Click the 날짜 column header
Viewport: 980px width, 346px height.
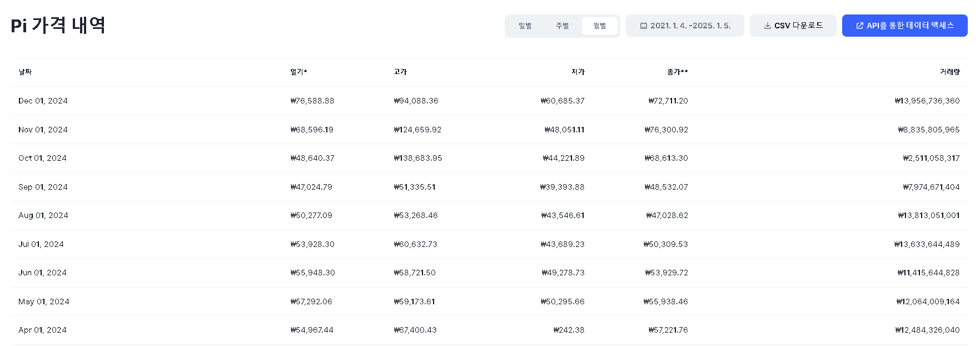pos(25,72)
